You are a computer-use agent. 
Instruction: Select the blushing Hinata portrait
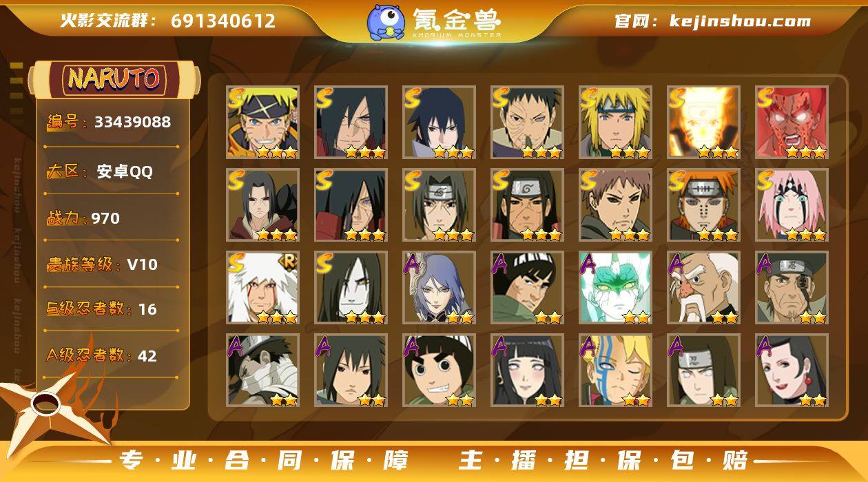pyautogui.click(x=527, y=370)
